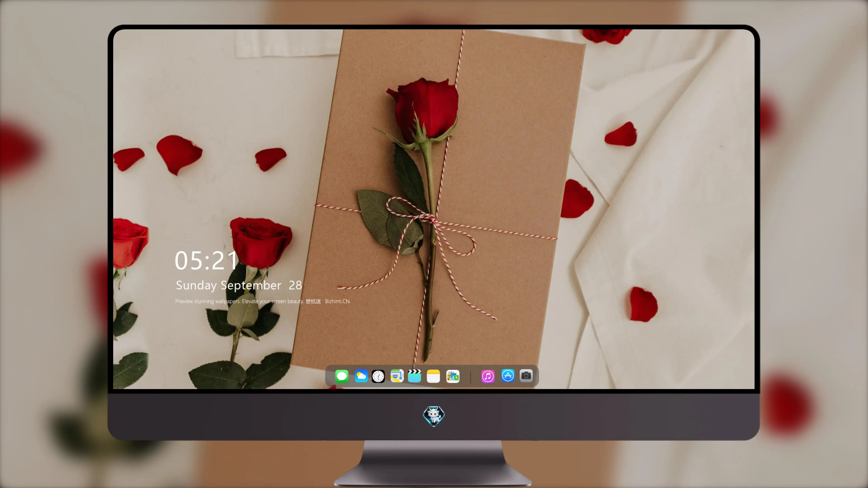Screen dimensions: 868x488
Task: Open the Messages app in the dock
Action: coord(342,376)
